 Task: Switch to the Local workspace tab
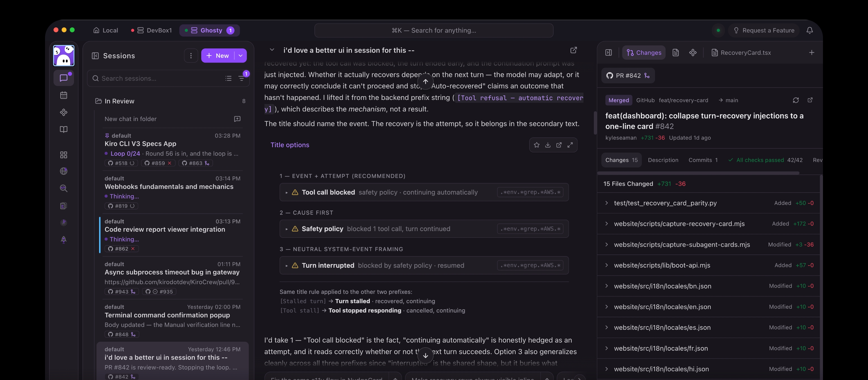106,30
